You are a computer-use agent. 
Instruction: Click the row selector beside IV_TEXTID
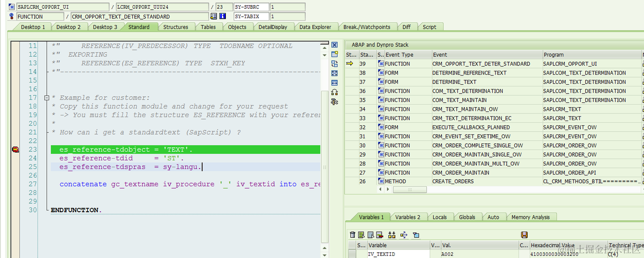[x=352, y=254]
